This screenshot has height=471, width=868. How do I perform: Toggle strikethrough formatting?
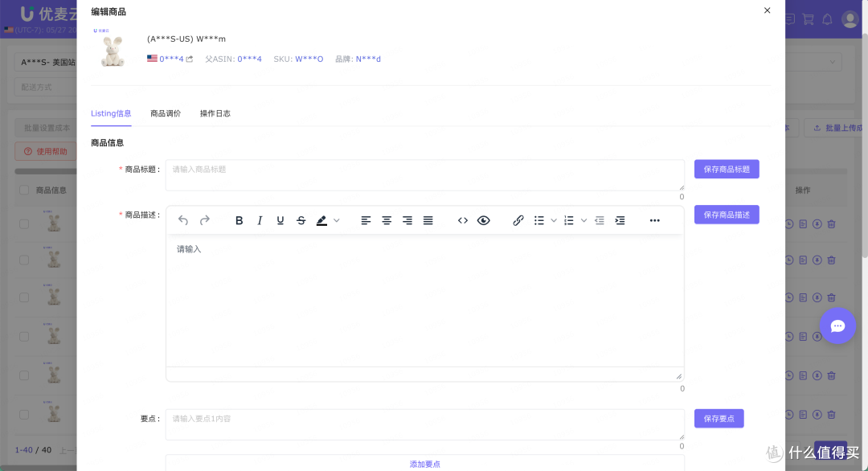pyautogui.click(x=301, y=220)
